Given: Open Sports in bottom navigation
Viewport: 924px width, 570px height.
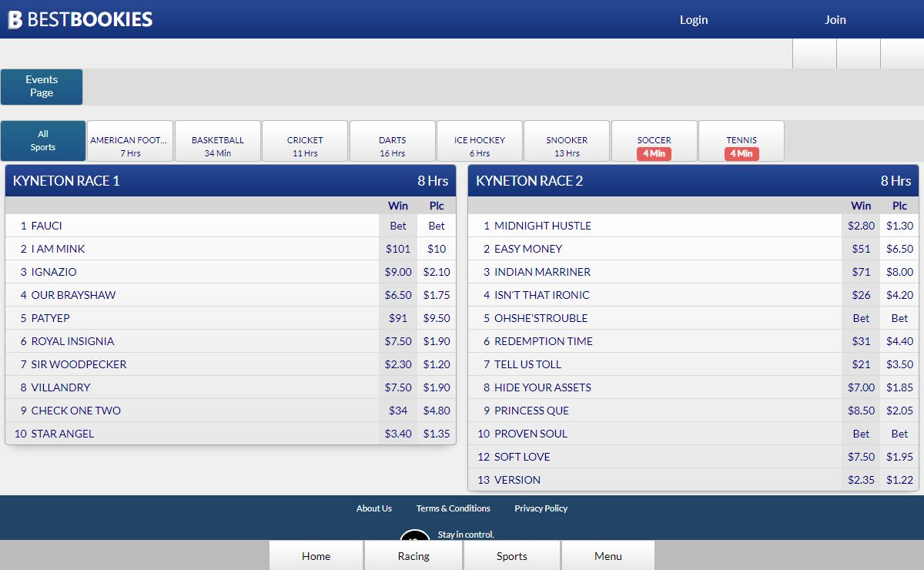Looking at the screenshot, I should click(512, 556).
